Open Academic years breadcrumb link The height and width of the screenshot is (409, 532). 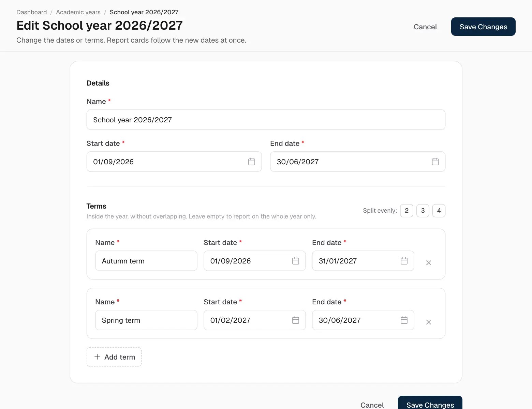78,12
